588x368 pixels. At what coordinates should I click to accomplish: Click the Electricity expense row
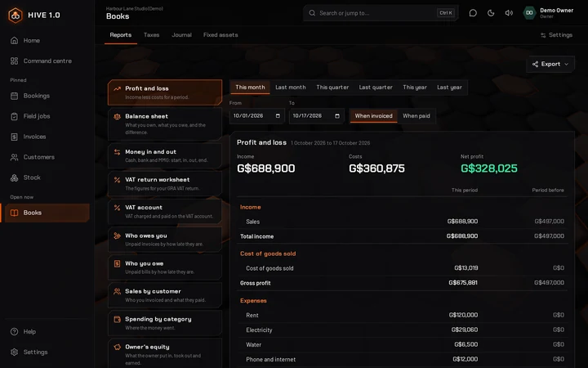coord(403,330)
